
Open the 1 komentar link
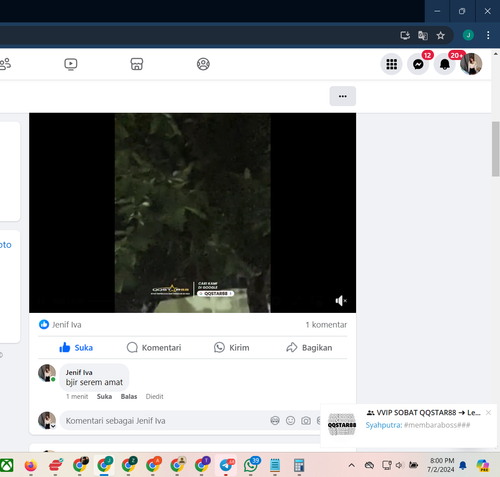point(326,325)
